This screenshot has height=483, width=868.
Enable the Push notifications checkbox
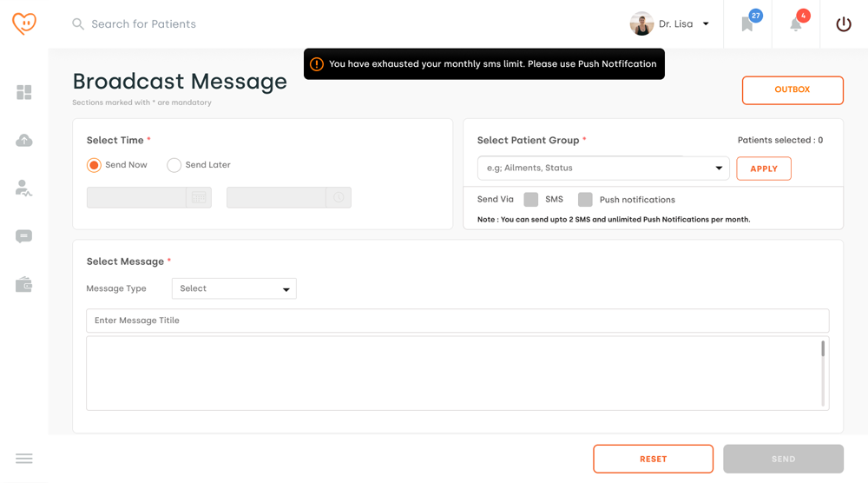coord(586,200)
